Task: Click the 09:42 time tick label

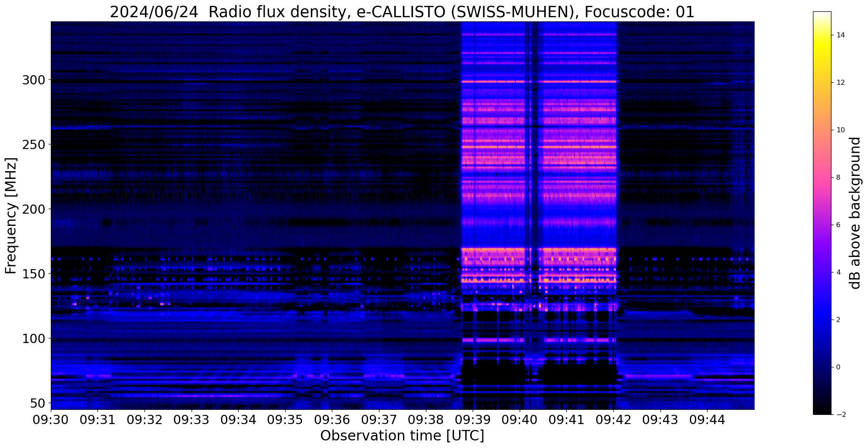Action: [613, 420]
